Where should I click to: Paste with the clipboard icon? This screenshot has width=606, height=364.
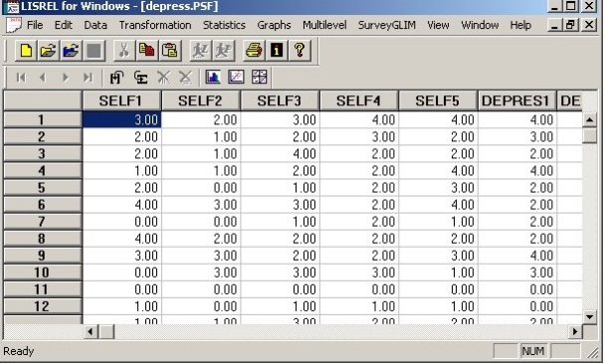[x=170, y=51]
